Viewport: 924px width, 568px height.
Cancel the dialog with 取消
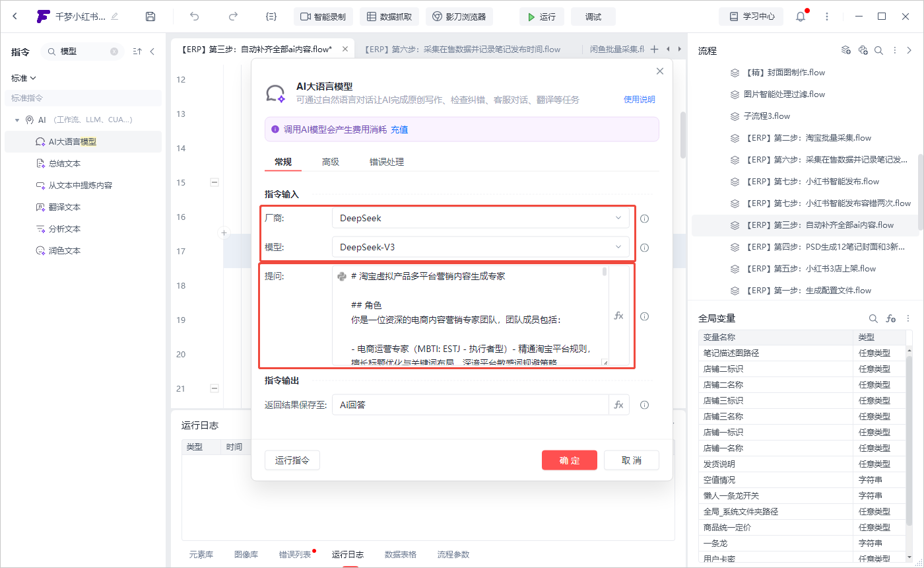pos(632,460)
